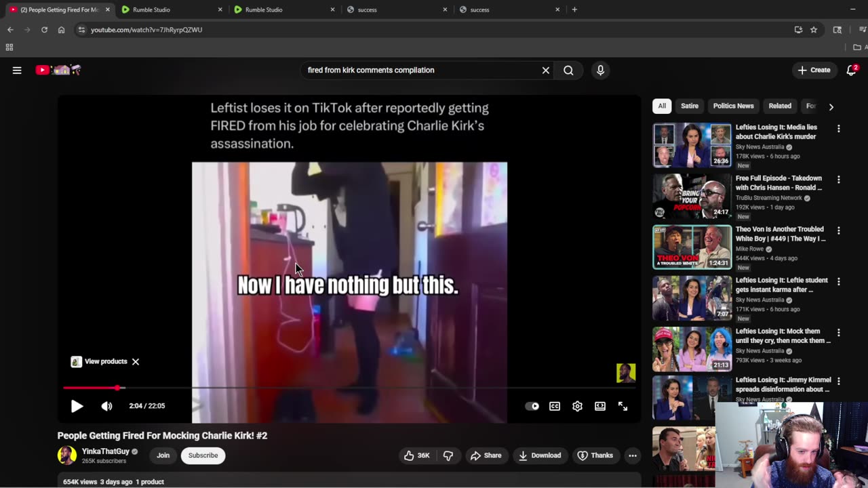Open the YinkaThatGuy channel avatar
The height and width of the screenshot is (488, 868).
pos(67,455)
